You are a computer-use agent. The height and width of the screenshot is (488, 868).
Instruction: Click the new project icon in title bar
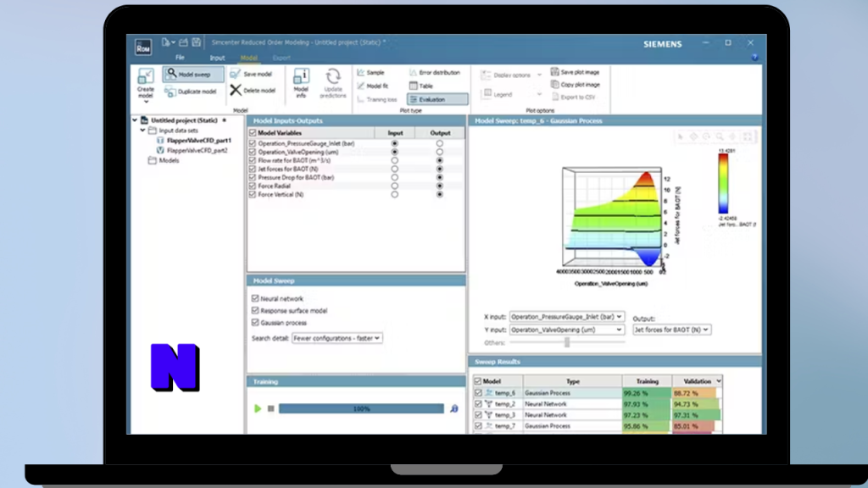click(x=165, y=42)
